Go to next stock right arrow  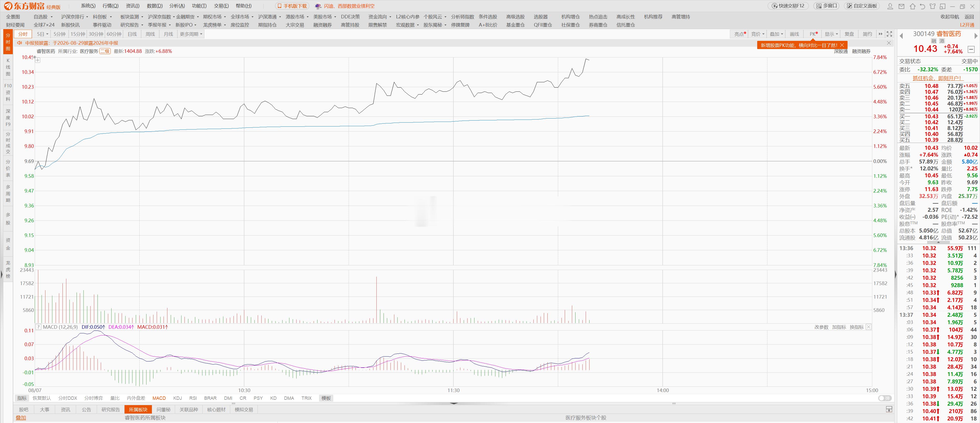pyautogui.click(x=976, y=36)
